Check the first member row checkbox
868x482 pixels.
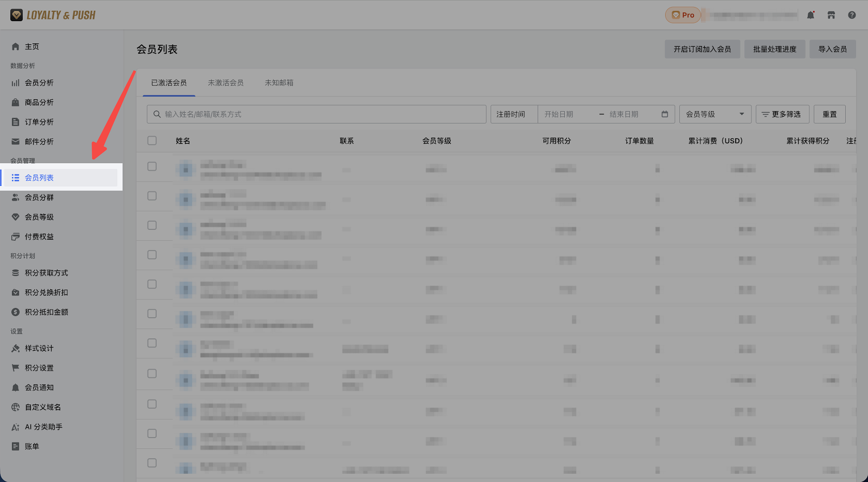pyautogui.click(x=152, y=166)
